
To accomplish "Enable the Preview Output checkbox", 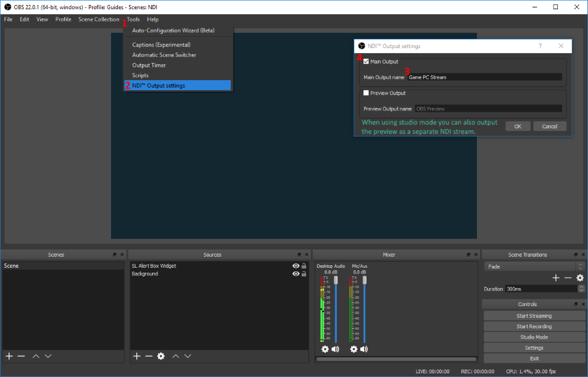I will [366, 93].
